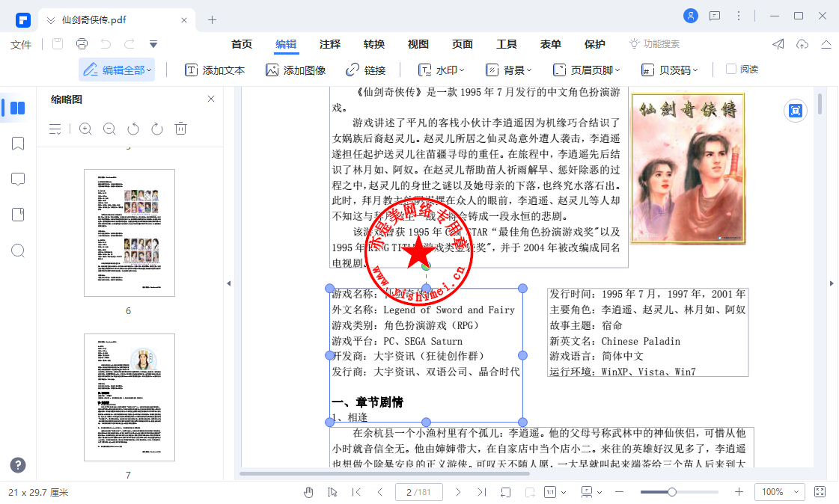Select the page 7 thumbnail
The image size is (839, 504).
(129, 397)
